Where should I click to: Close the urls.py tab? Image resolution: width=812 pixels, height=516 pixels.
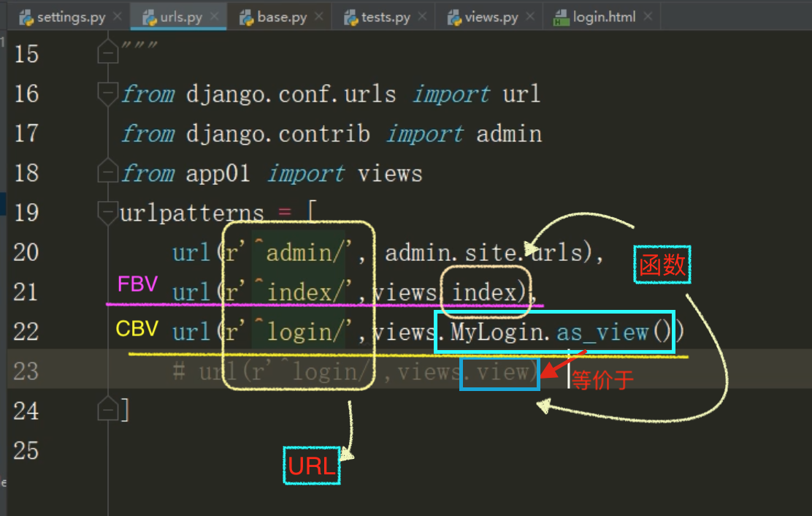click(x=215, y=17)
